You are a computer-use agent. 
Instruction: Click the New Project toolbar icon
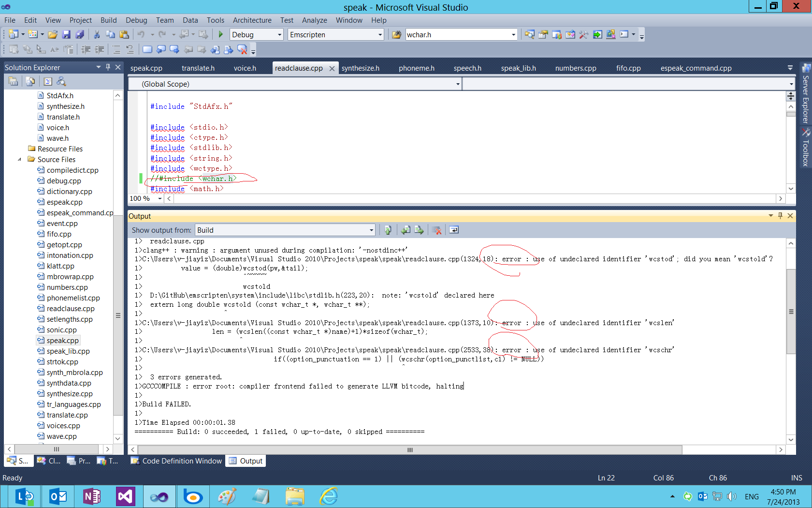[14, 34]
